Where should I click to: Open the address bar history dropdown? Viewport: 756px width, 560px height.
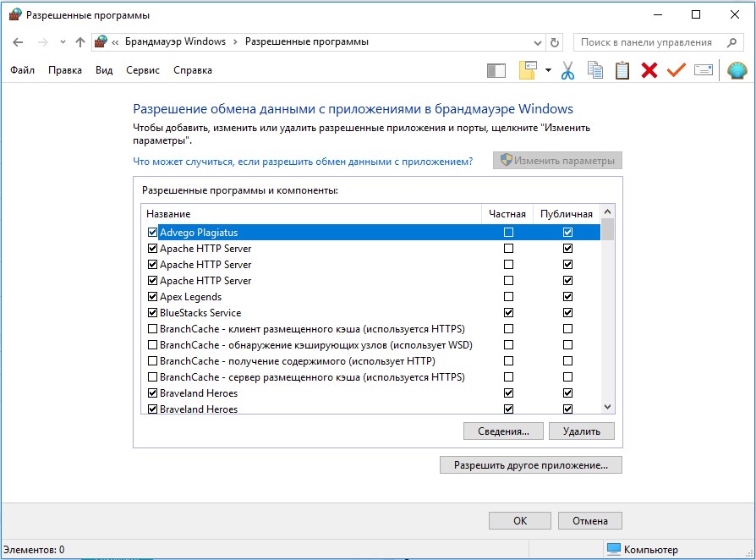click(x=538, y=42)
